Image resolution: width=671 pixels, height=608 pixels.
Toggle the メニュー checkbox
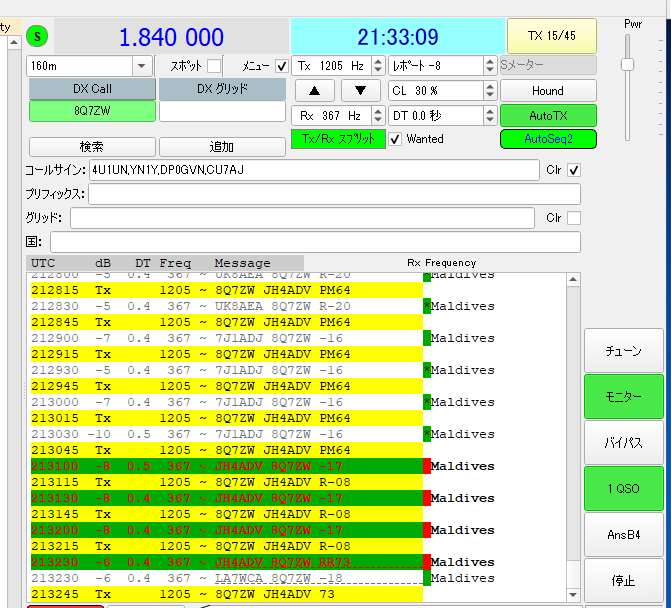coord(282,66)
